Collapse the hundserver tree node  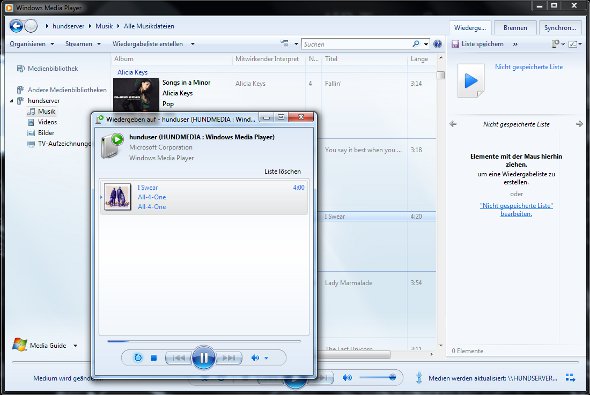tap(12, 101)
